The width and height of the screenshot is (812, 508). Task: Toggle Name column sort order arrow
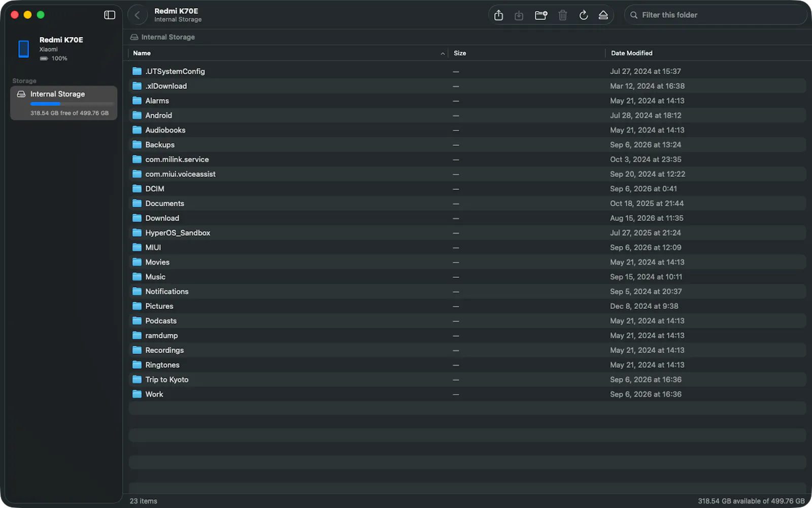443,53
